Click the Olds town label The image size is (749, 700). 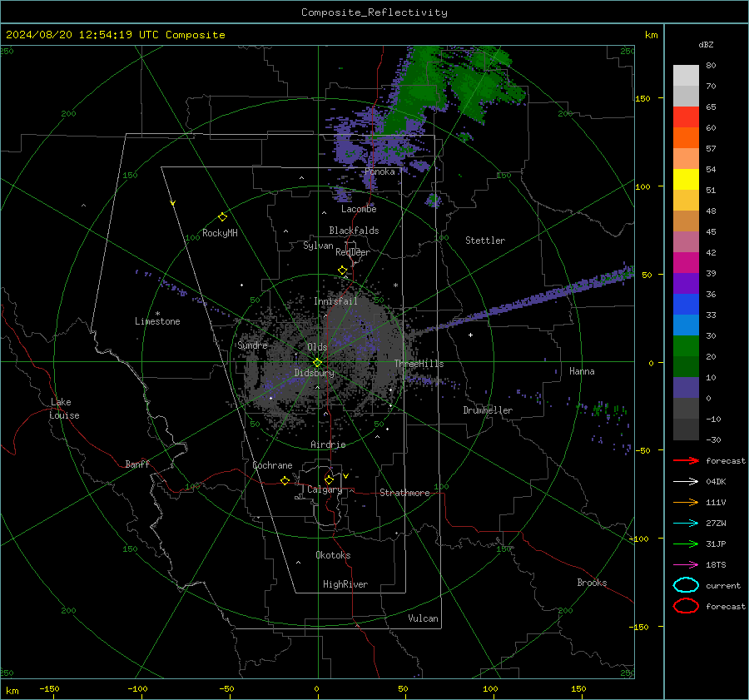pyautogui.click(x=317, y=347)
